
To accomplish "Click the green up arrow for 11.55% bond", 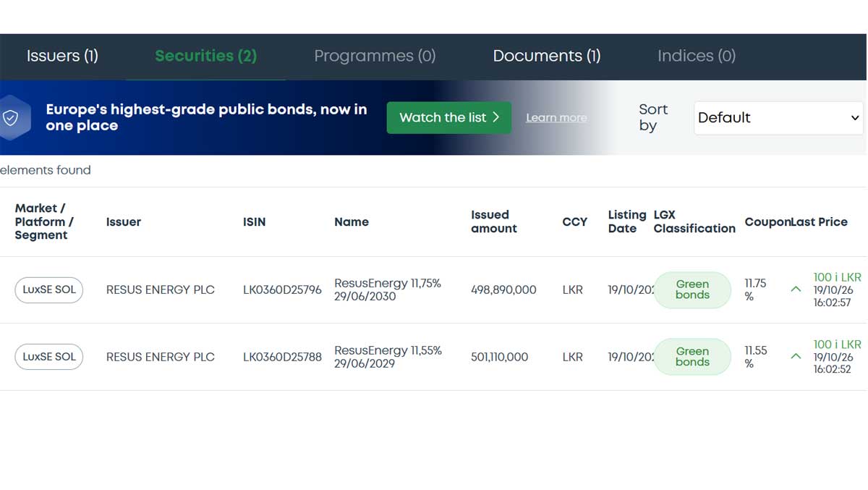I will click(796, 357).
